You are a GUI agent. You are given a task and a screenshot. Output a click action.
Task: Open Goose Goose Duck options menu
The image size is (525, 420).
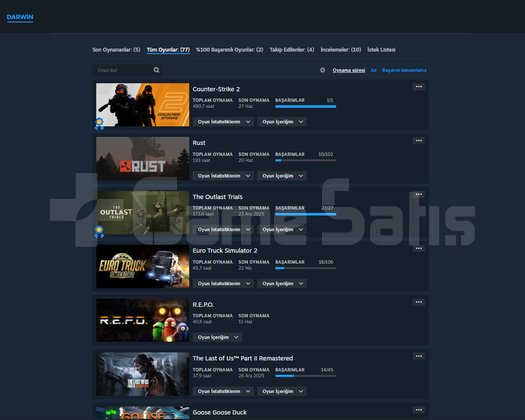[419, 410]
